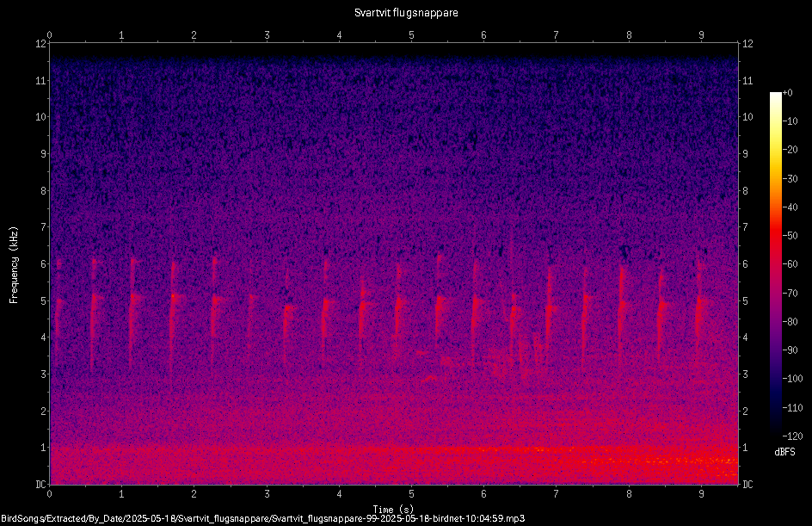Click the Frequency (kHz) axis label
812x526 pixels.
tap(14, 265)
